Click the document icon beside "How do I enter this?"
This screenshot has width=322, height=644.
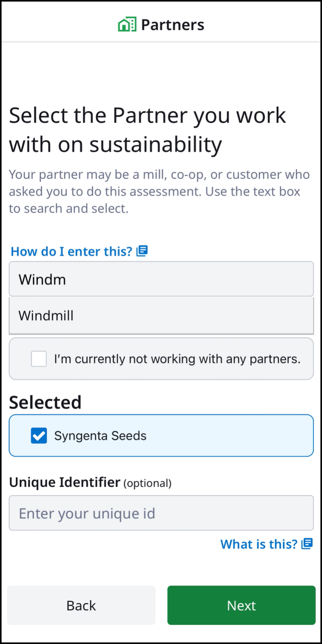(142, 251)
